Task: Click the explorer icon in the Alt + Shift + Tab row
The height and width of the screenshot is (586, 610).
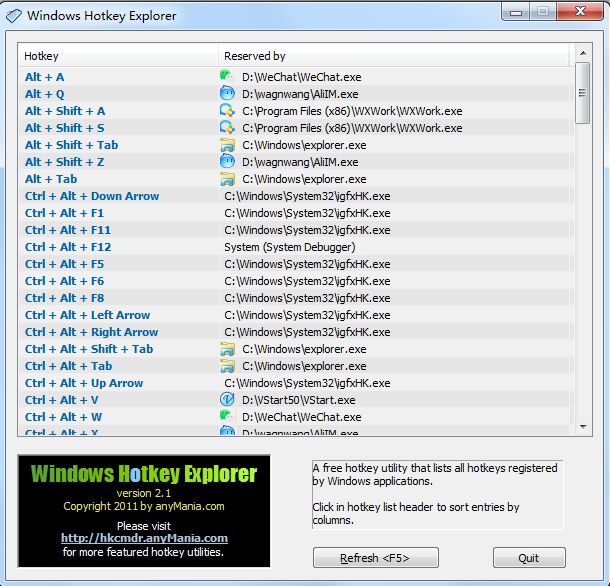Action: tap(227, 145)
